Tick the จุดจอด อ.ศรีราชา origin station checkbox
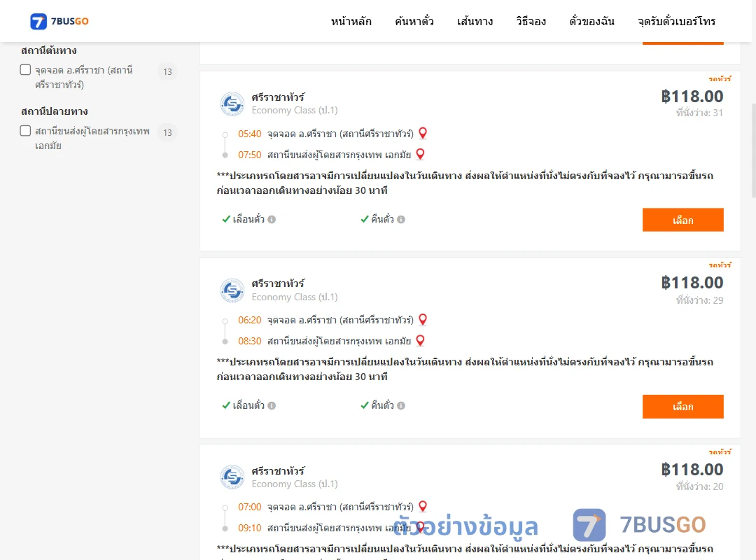Viewport: 756px width, 560px height. point(26,70)
